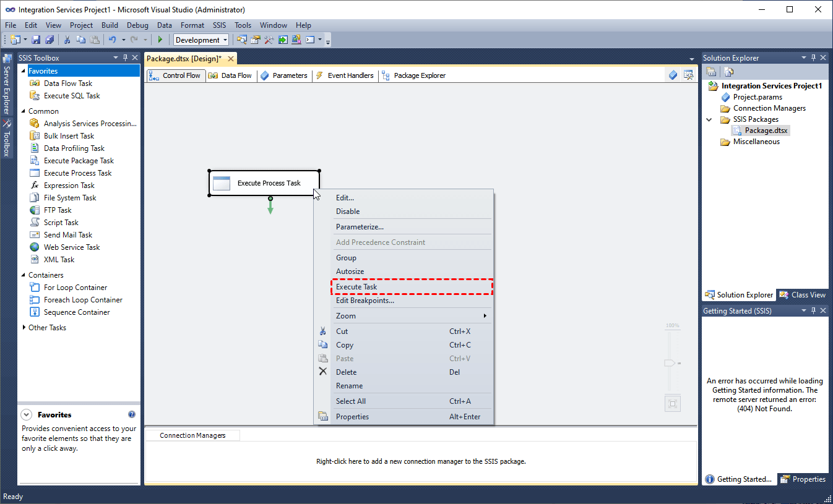Select Web Service Task in the toolbox
This screenshot has width=833, height=504.
72,247
